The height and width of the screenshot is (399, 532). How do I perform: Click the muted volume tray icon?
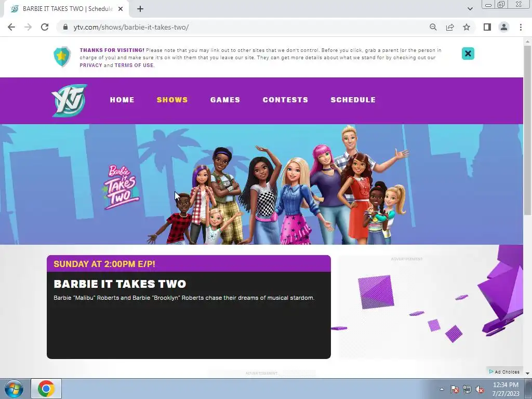click(480, 389)
